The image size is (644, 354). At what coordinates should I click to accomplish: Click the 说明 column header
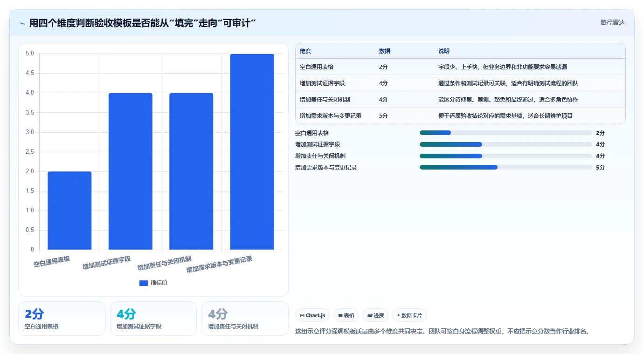[444, 51]
